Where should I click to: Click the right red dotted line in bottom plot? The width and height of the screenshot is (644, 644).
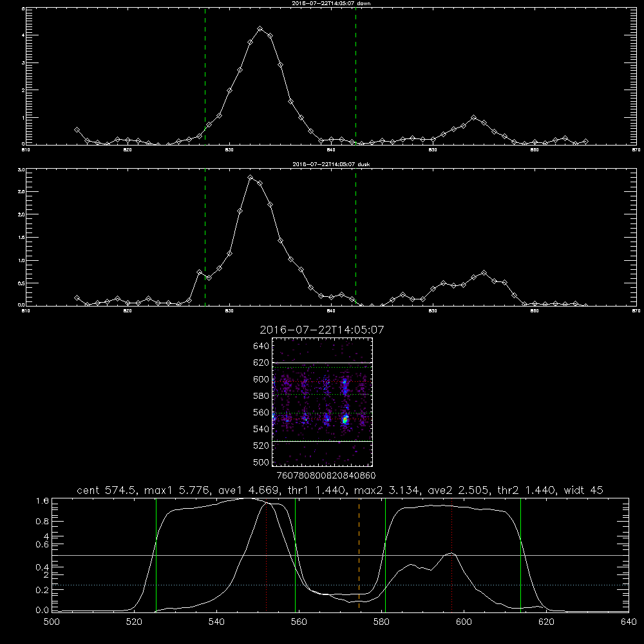(452, 554)
